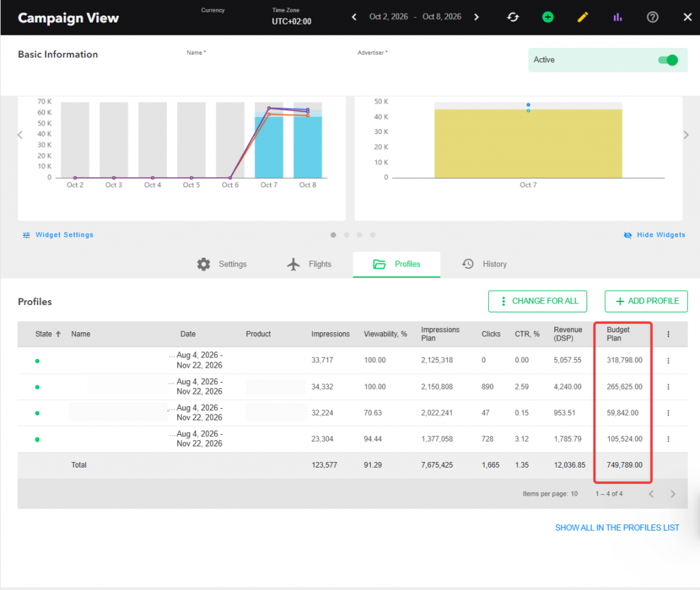
Task: Click the UTC+02:00 time zone field
Action: pos(291,21)
